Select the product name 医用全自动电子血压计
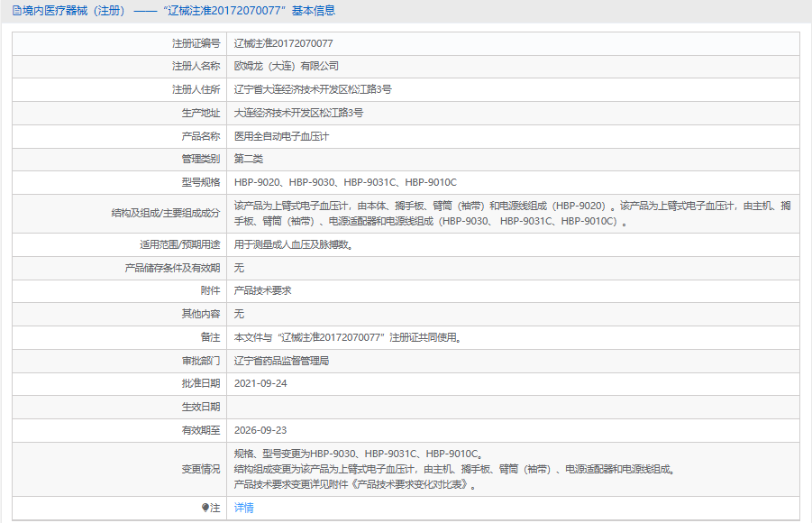This screenshot has height=523, width=812. [282, 136]
